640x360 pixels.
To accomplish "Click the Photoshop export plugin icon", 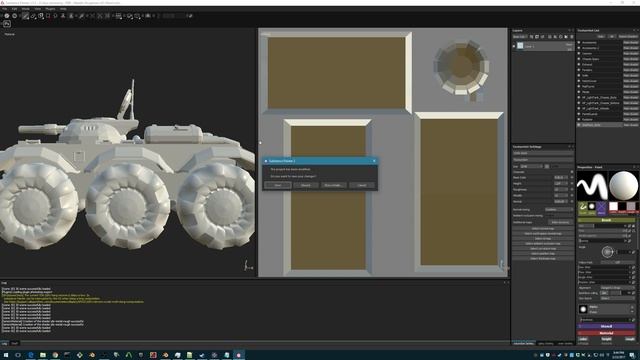I will 7,24.
